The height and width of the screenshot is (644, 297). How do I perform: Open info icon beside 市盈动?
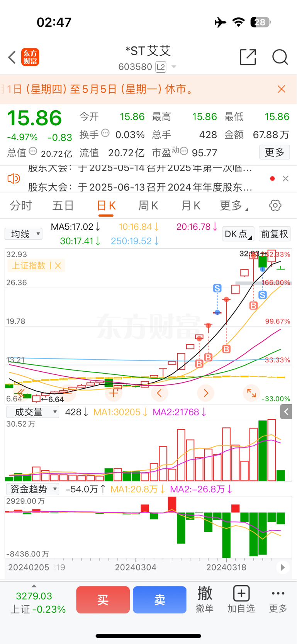[x=184, y=151]
